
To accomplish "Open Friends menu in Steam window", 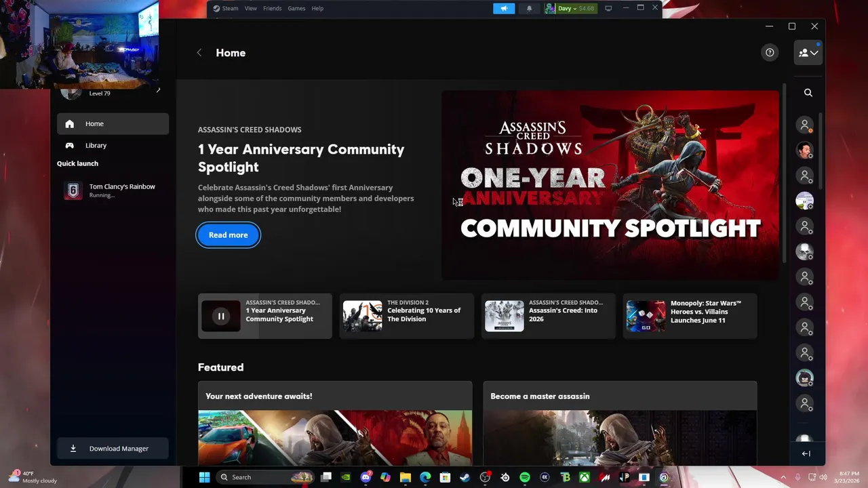I will [272, 8].
